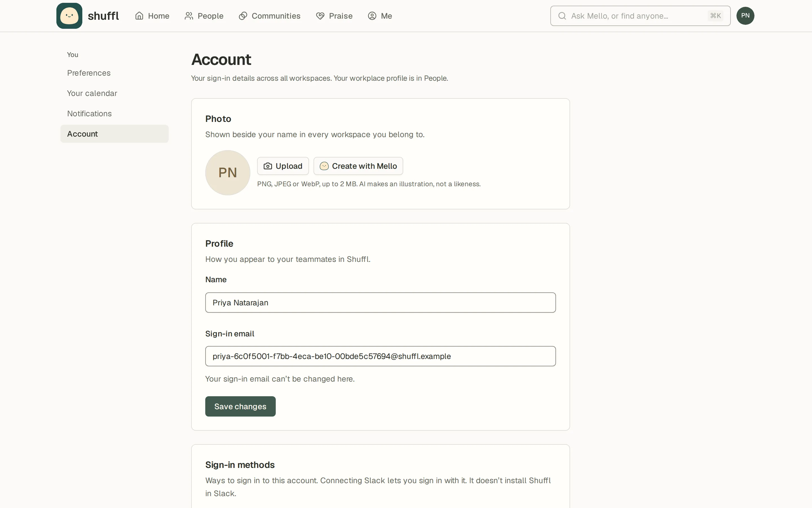Image resolution: width=812 pixels, height=508 pixels.
Task: Select Preferences in the sidebar
Action: pyautogui.click(x=114, y=73)
